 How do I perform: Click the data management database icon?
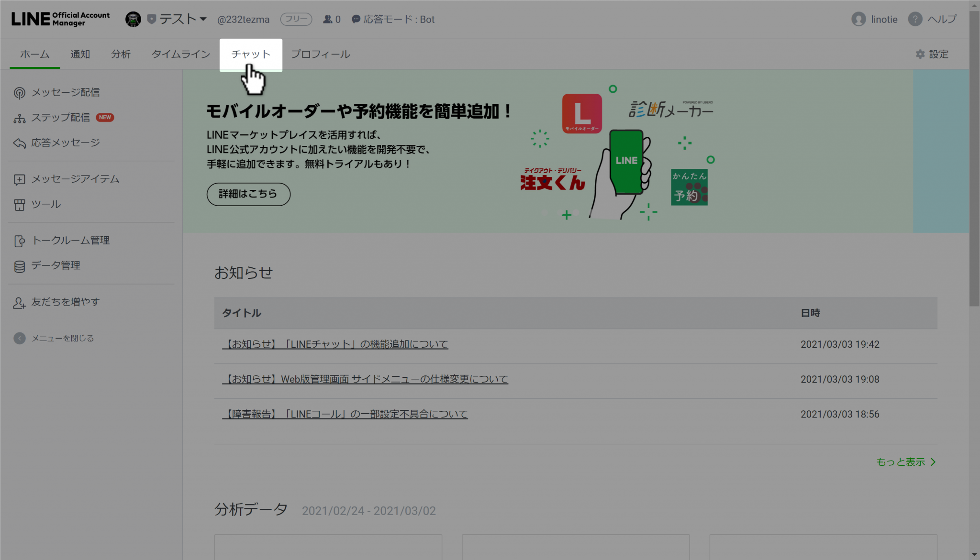[19, 266]
